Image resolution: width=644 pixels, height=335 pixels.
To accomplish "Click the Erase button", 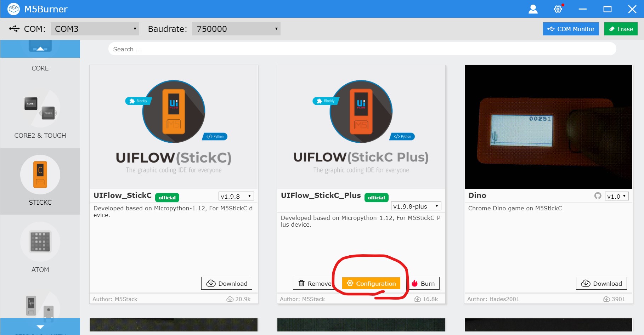I will click(x=621, y=29).
